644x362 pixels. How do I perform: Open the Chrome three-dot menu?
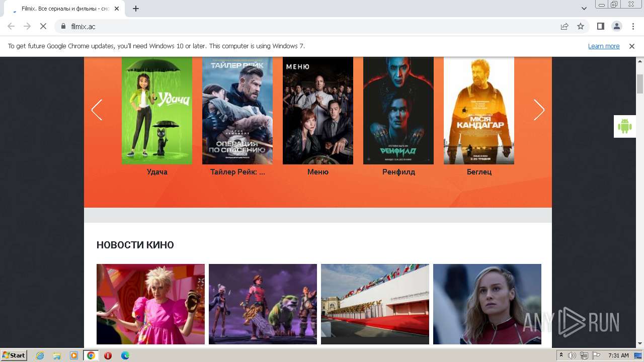coord(632,26)
